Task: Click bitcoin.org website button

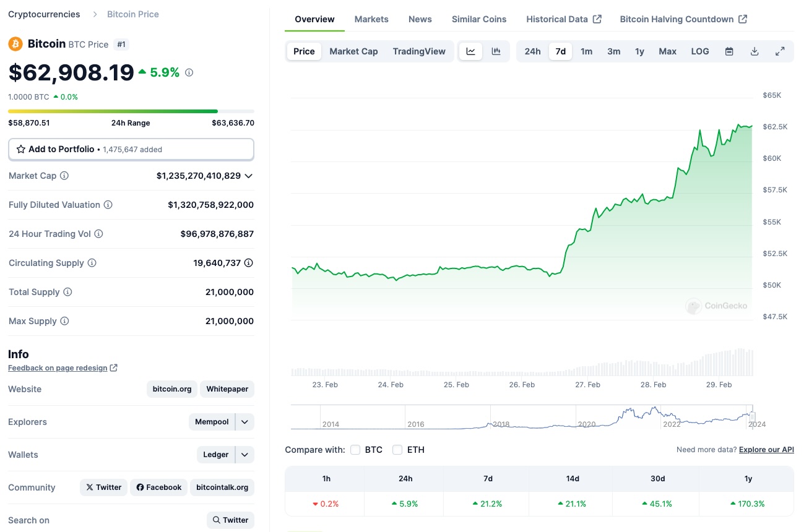Action: pyautogui.click(x=172, y=389)
